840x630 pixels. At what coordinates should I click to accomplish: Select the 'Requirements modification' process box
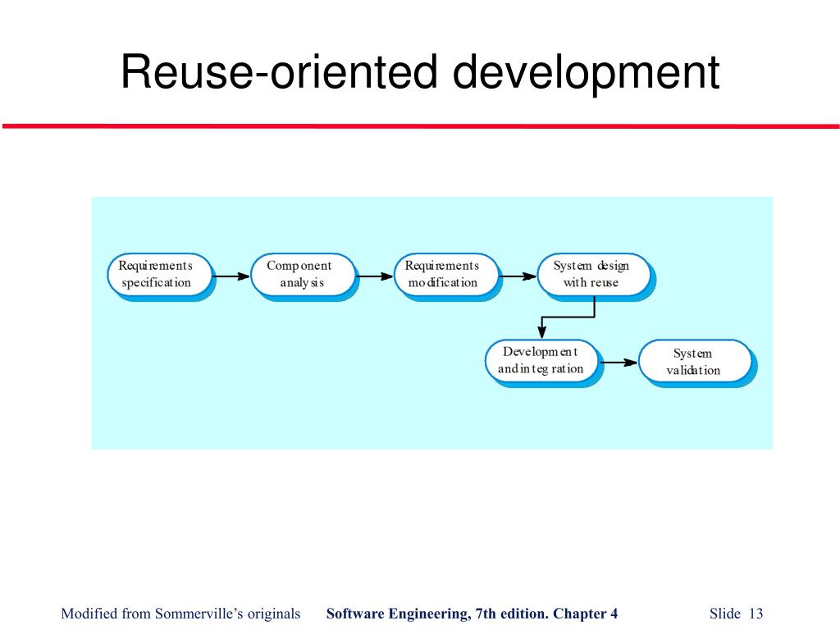(x=445, y=275)
